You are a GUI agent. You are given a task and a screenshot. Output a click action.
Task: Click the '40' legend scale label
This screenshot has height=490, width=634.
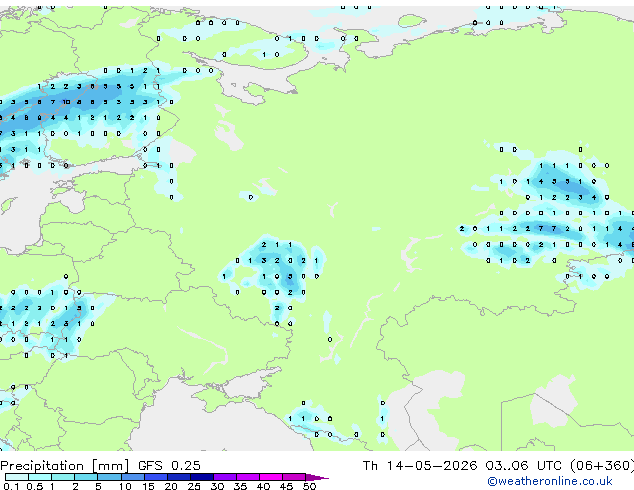point(264,486)
